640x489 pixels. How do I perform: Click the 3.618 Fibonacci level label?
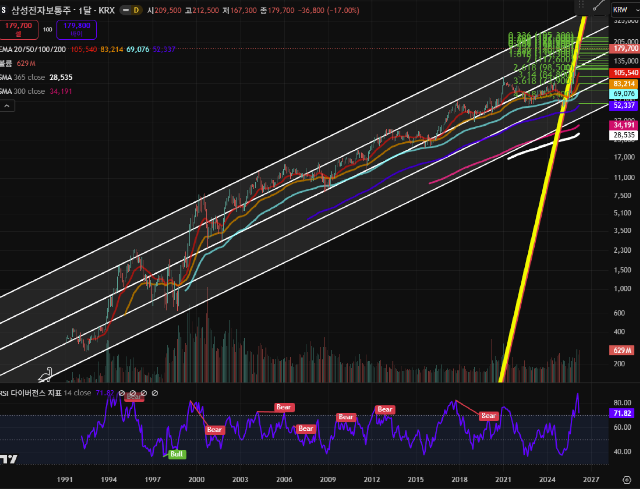[x=543, y=81]
